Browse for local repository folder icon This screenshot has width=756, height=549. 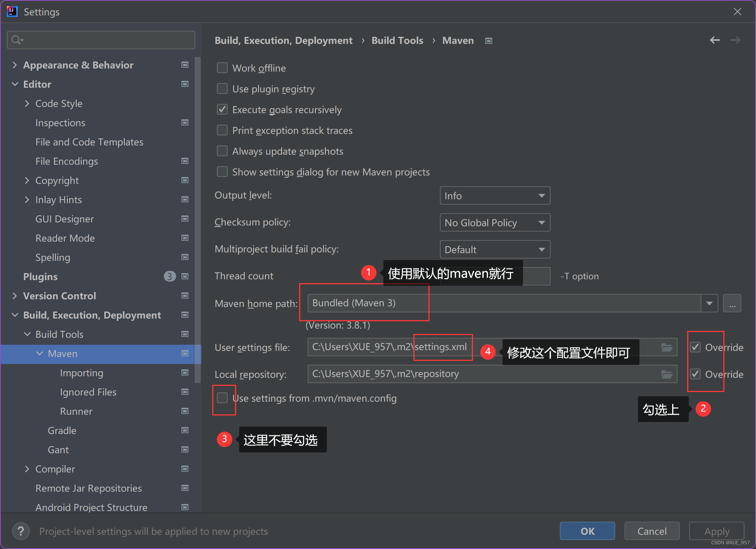pyautogui.click(x=667, y=374)
